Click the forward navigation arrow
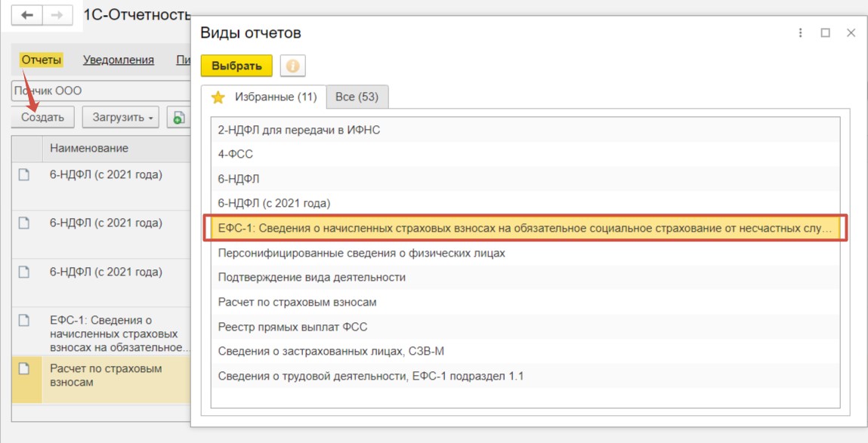868x443 pixels. point(57,15)
